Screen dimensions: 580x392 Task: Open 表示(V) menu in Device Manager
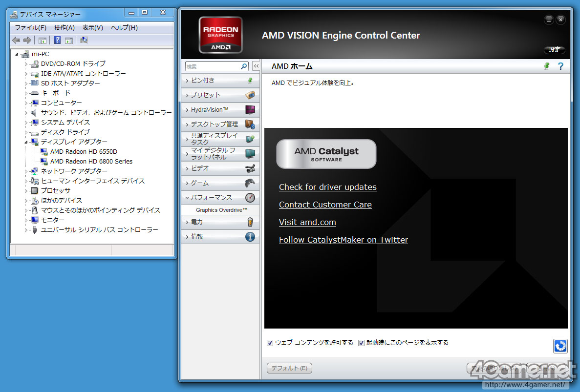[92, 28]
